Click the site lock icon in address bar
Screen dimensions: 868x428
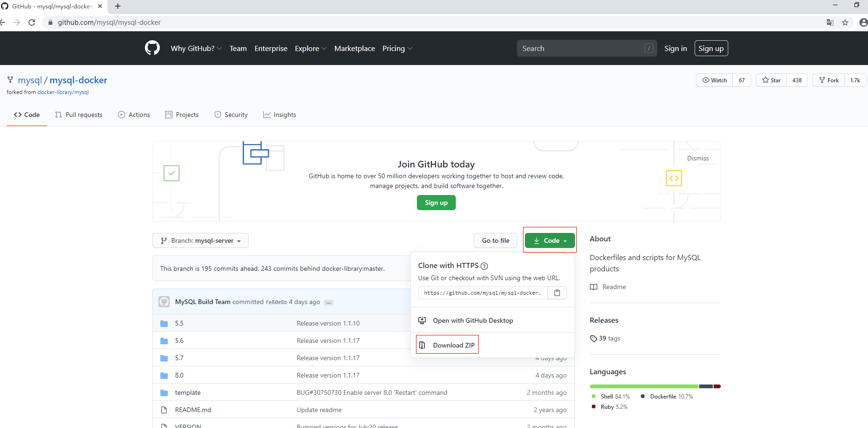click(x=50, y=22)
